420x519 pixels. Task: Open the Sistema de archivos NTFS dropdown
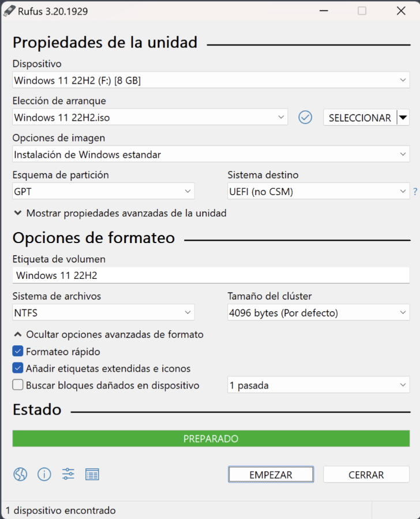click(103, 312)
